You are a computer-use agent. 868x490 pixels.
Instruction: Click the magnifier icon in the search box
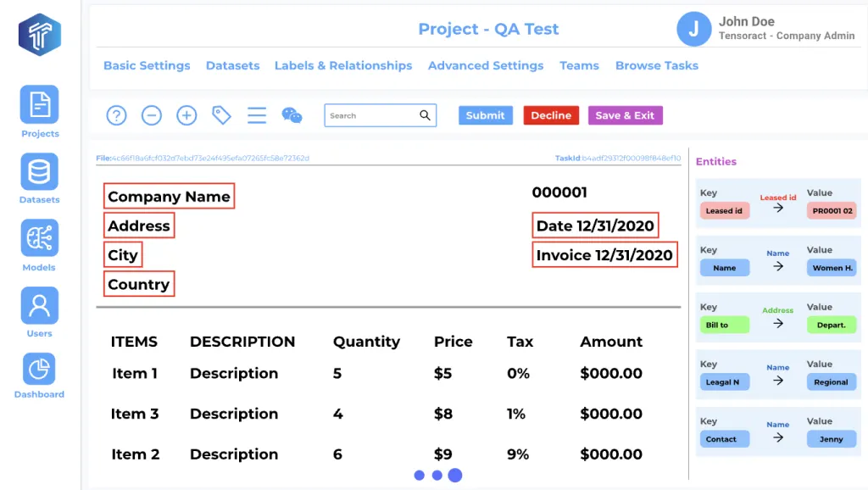pyautogui.click(x=424, y=114)
